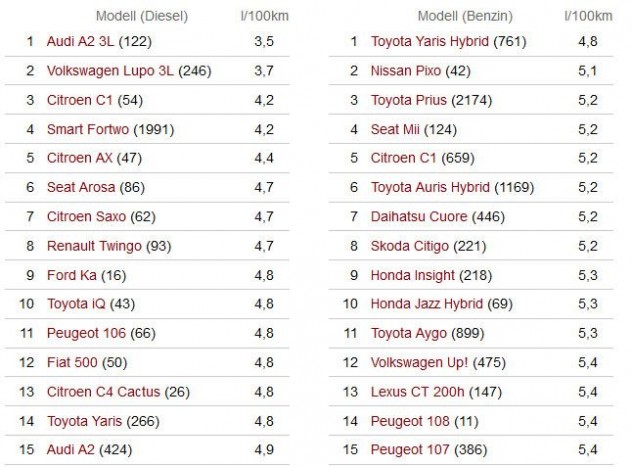This screenshot has height=467, width=632.
Task: Click the Toyota Auris Hybrid link
Action: (430, 187)
